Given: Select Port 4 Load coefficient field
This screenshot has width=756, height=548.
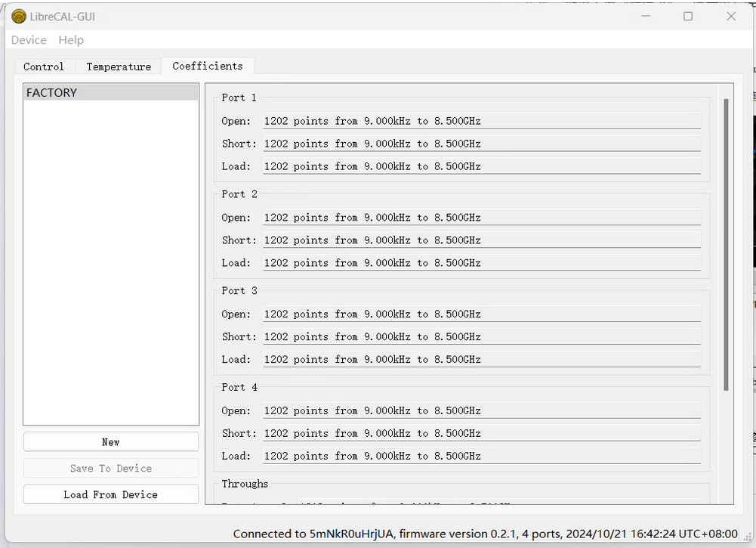Looking at the screenshot, I should point(481,457).
